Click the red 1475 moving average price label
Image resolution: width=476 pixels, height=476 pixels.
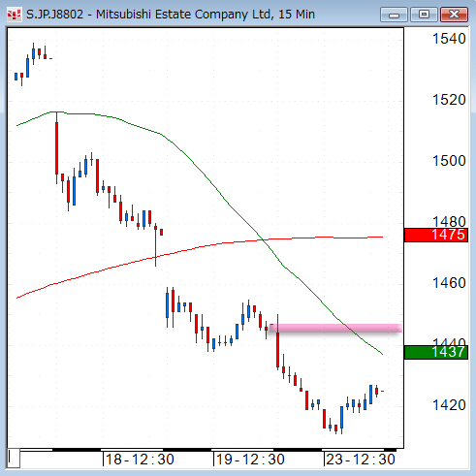point(436,235)
